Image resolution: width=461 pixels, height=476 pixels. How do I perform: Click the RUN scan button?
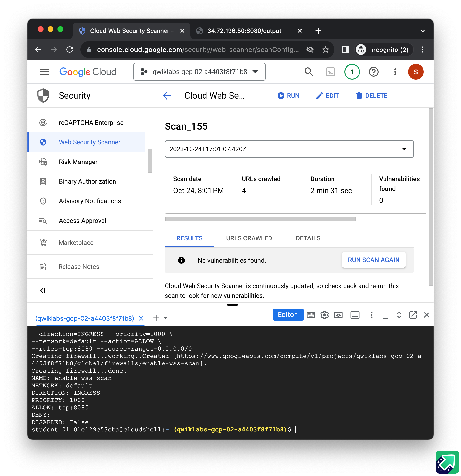coord(288,96)
